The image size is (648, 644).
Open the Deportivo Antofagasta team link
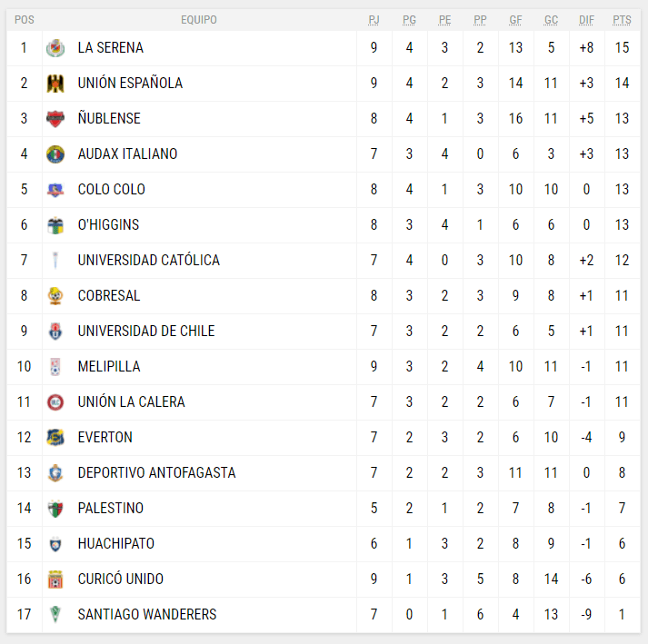point(156,473)
